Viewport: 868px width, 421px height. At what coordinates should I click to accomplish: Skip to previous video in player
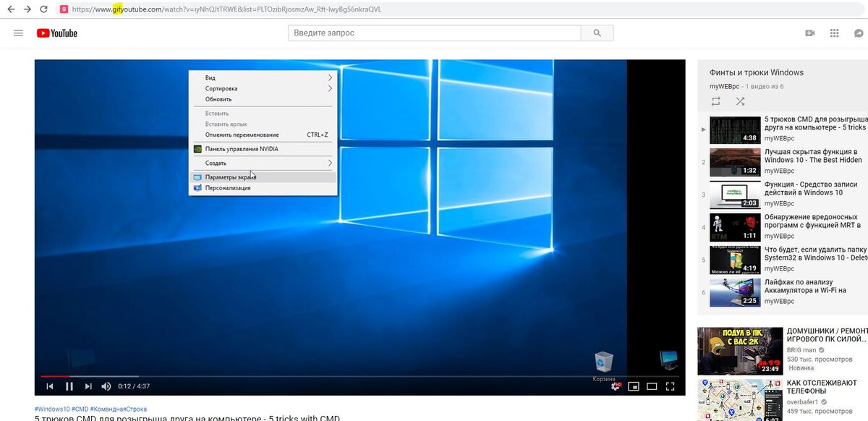(50, 386)
